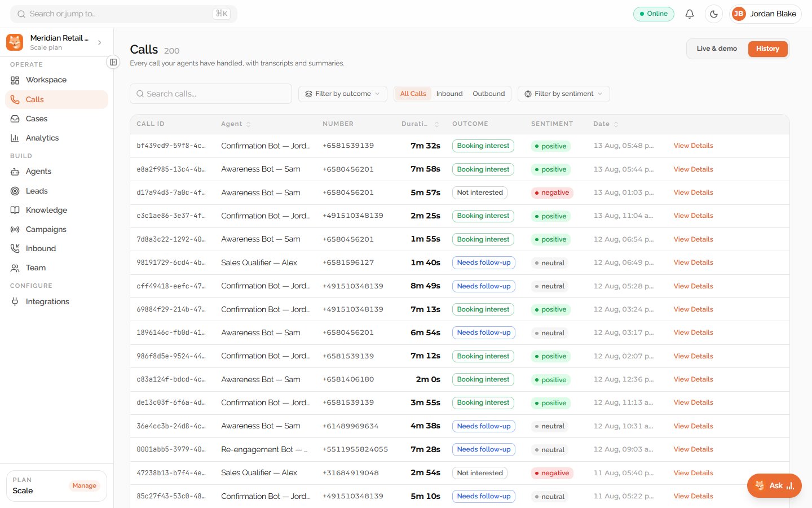Click Re-engagement Bot agent cell
The image size is (812, 508).
click(264, 449)
